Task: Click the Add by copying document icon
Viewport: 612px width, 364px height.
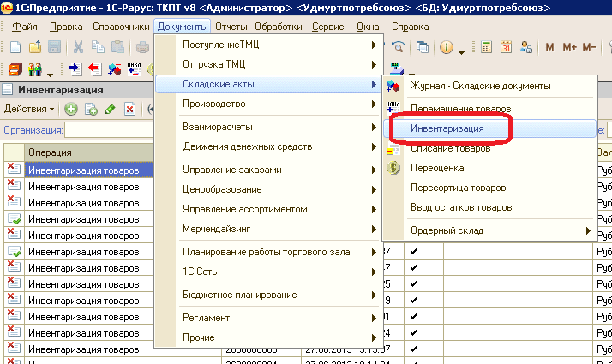Action: 91,110
